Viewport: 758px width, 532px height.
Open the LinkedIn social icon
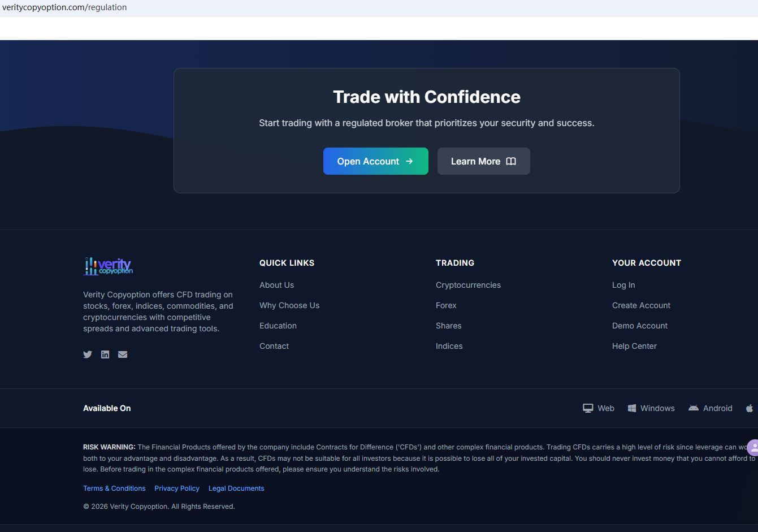(x=105, y=354)
